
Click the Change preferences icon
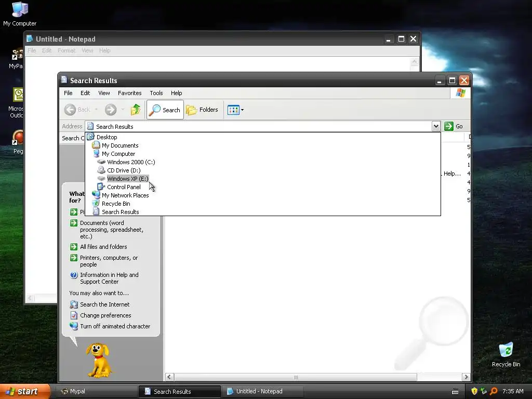pos(74,315)
